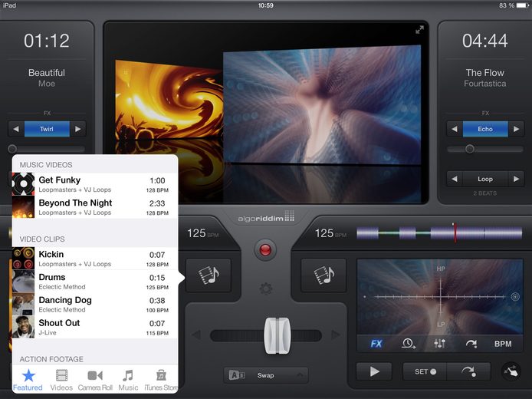Toggle the Echo effect button
The height and width of the screenshot is (399, 532).
(485, 129)
